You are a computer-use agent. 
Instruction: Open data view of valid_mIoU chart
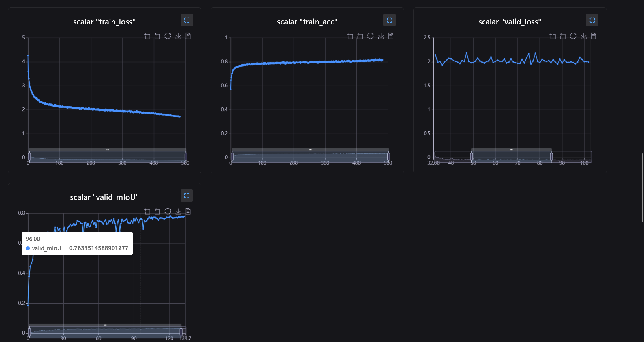click(x=188, y=211)
